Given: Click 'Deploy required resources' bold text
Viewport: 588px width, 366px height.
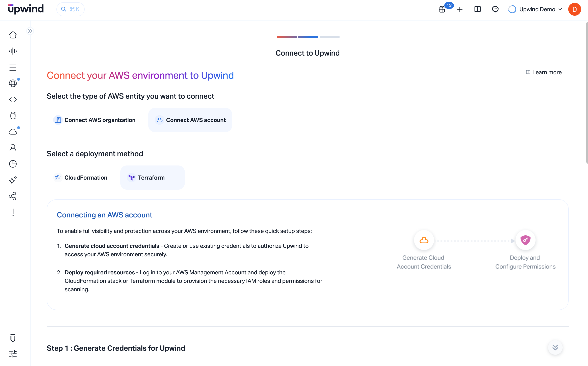Looking at the screenshot, I should tap(100, 272).
